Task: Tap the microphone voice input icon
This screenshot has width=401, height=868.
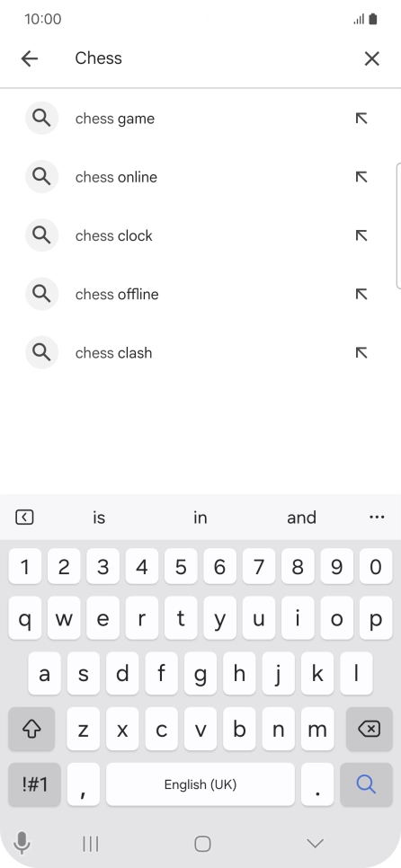Action: 22,843
